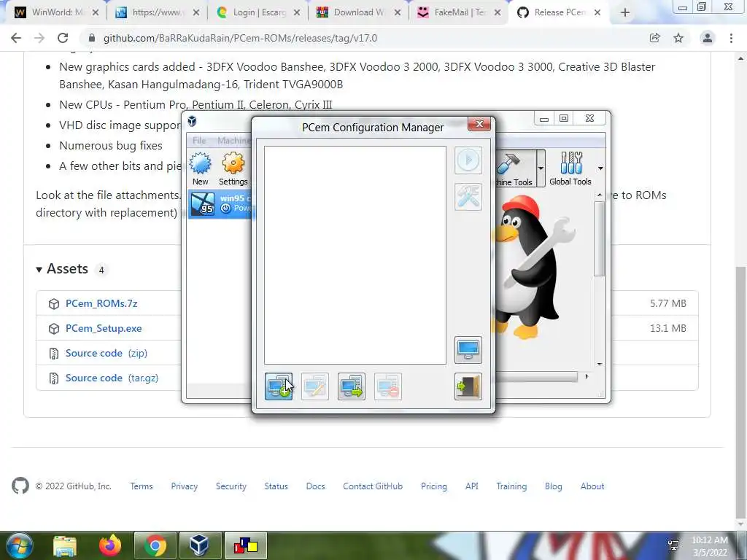Viewport: 747px width, 560px height.
Task: Expand Machine Tools dropdown arrow
Action: (541, 168)
